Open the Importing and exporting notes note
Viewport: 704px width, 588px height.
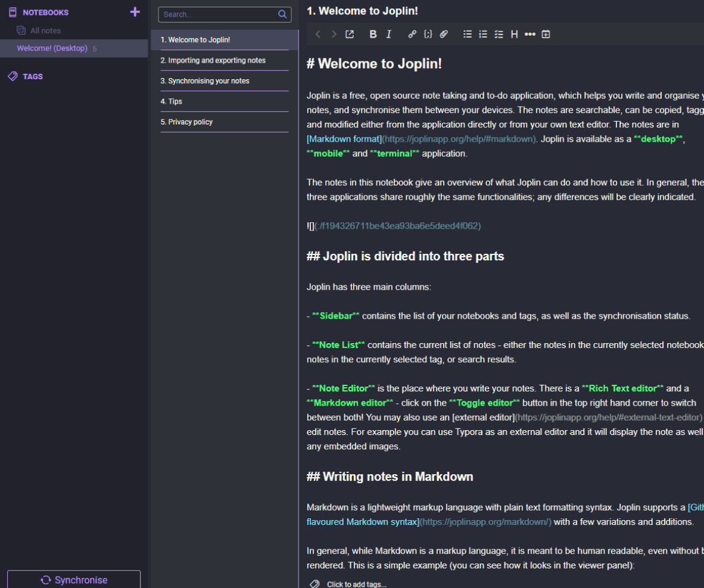225,60
